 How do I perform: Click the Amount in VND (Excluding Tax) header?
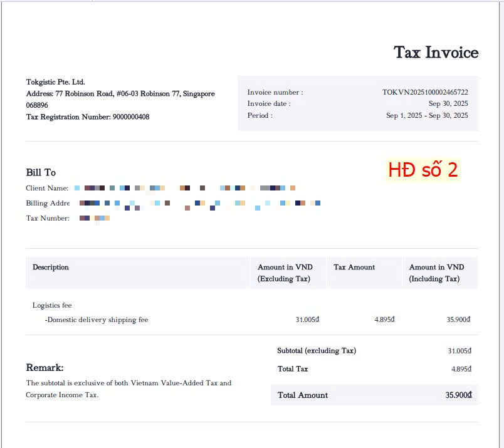285,273
